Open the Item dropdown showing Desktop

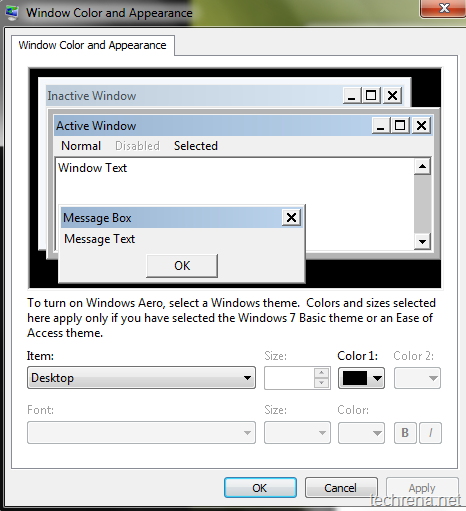(141, 378)
